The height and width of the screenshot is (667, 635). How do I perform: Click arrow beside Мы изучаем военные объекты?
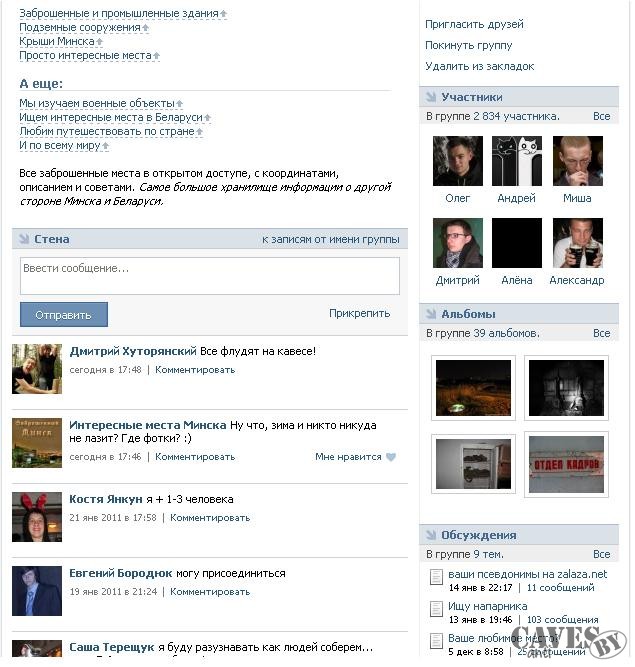coord(180,104)
